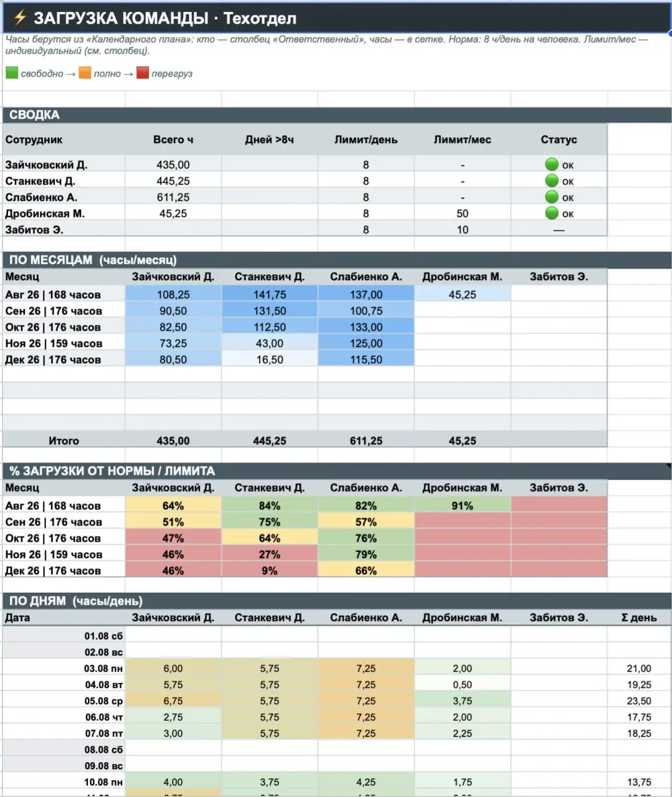
Task: Select the red 47% load cell
Action: (173, 537)
